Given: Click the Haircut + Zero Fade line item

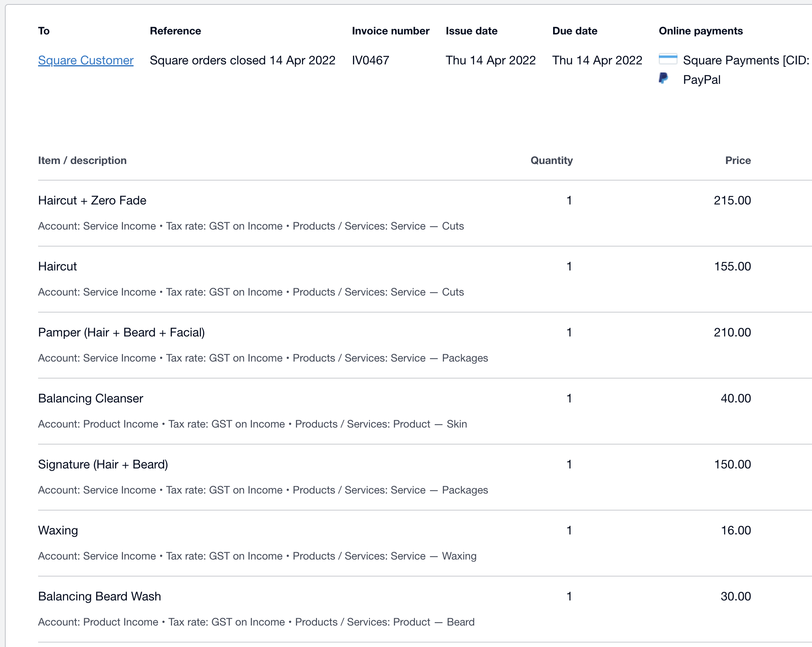Looking at the screenshot, I should click(92, 200).
